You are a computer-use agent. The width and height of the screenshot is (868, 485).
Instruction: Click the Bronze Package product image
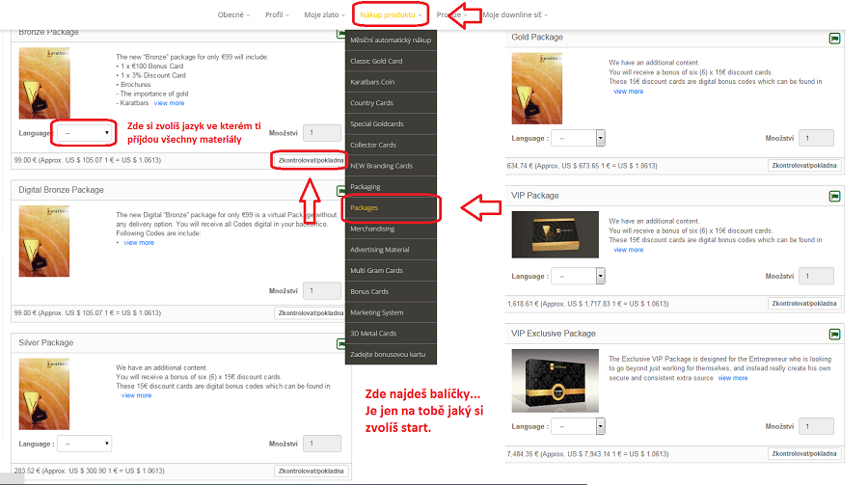[44, 83]
